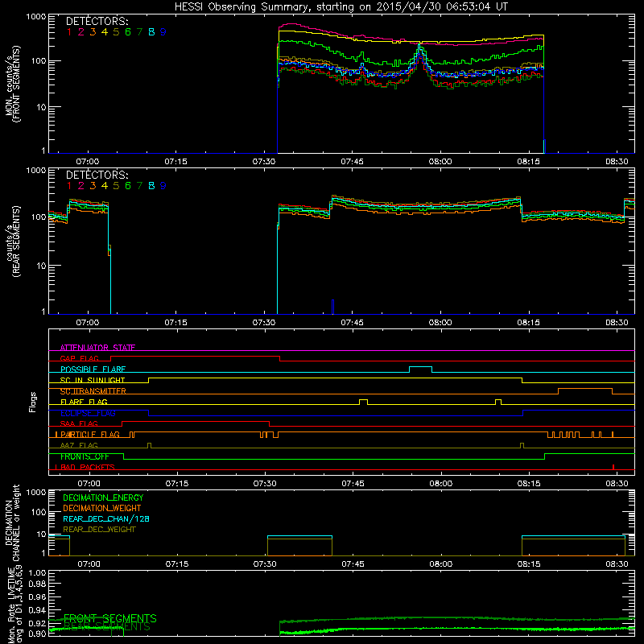Click the GAP_FLAG label

[79, 358]
